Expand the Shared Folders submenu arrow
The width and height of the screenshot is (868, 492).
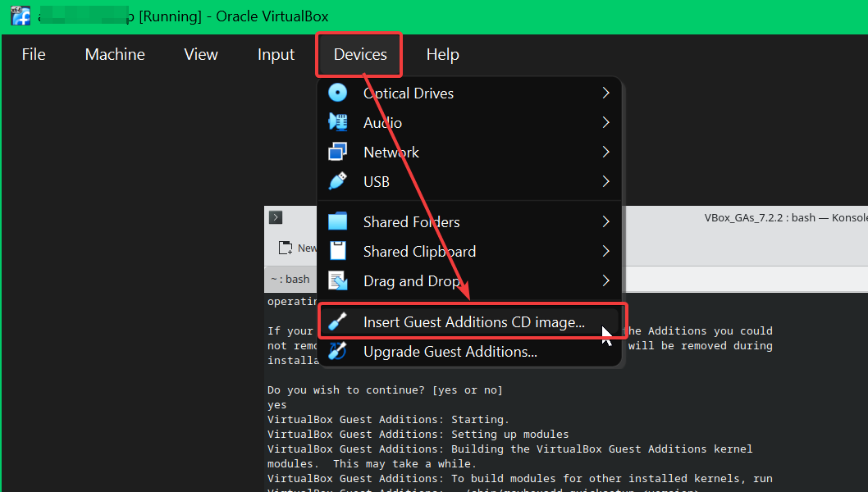pos(605,221)
